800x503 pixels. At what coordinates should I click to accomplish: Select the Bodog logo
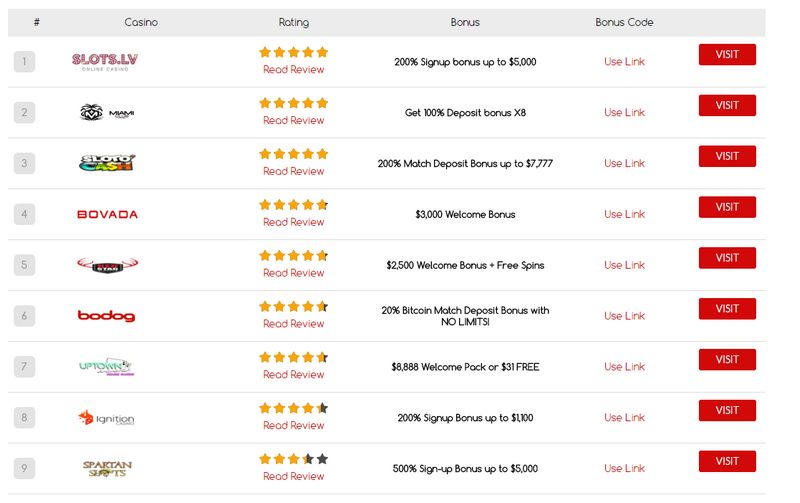tap(106, 316)
